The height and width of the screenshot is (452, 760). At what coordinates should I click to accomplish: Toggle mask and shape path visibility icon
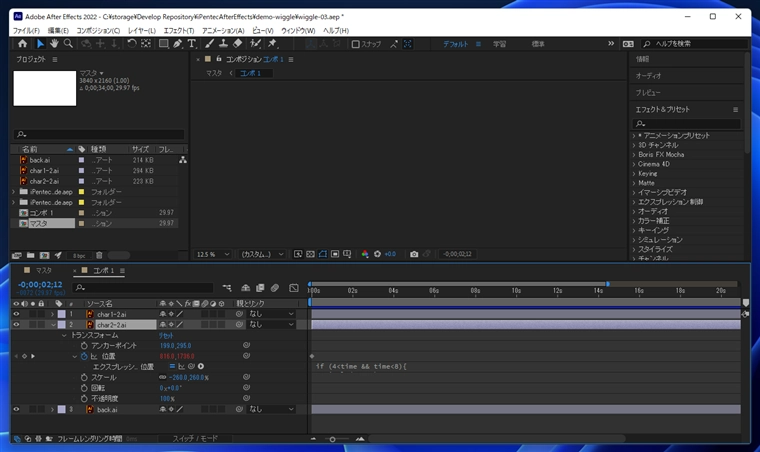[323, 254]
